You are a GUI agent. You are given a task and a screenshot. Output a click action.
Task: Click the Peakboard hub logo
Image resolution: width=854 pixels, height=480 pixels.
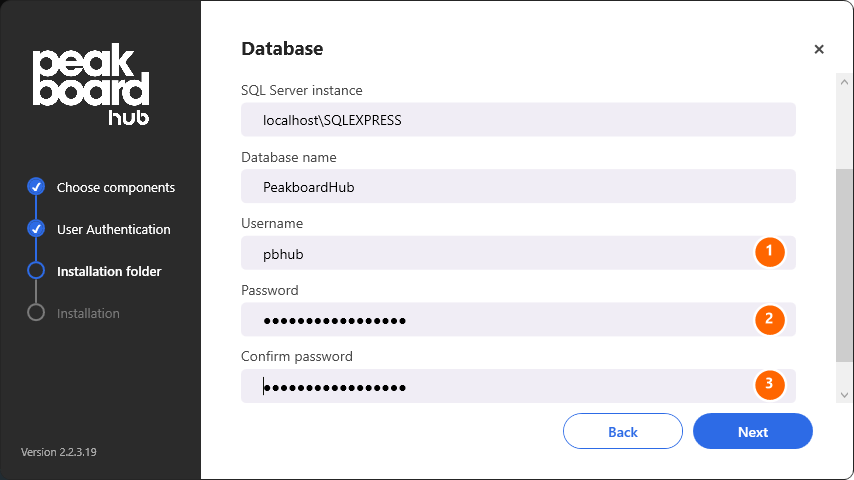91,84
